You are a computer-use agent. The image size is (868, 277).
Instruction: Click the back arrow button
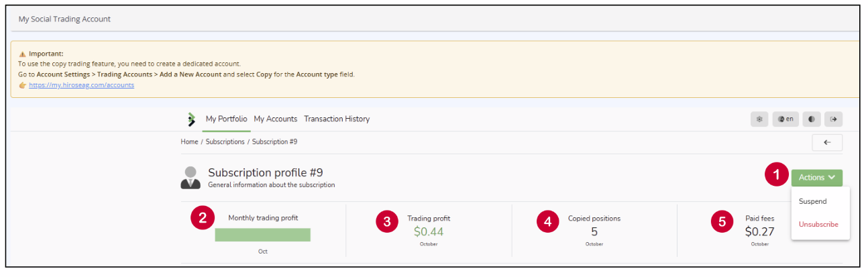pos(826,142)
